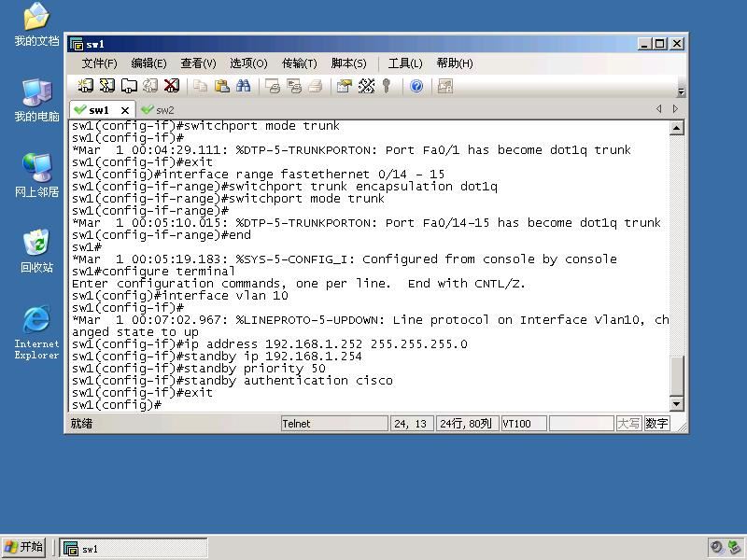Select the sw1 session tab
This screenshot has width=747, height=560.
point(99,110)
